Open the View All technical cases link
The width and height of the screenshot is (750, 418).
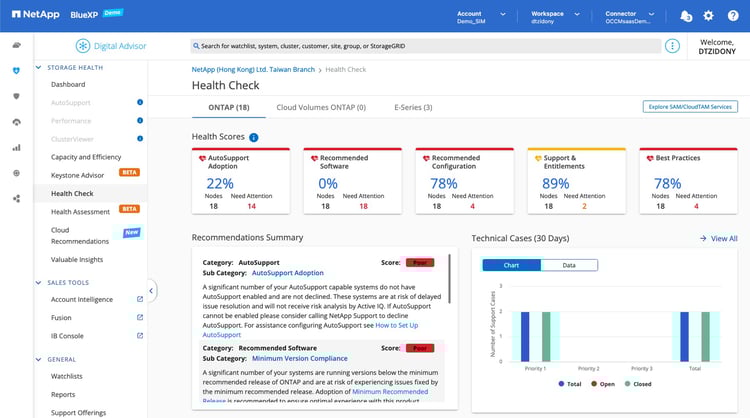719,238
